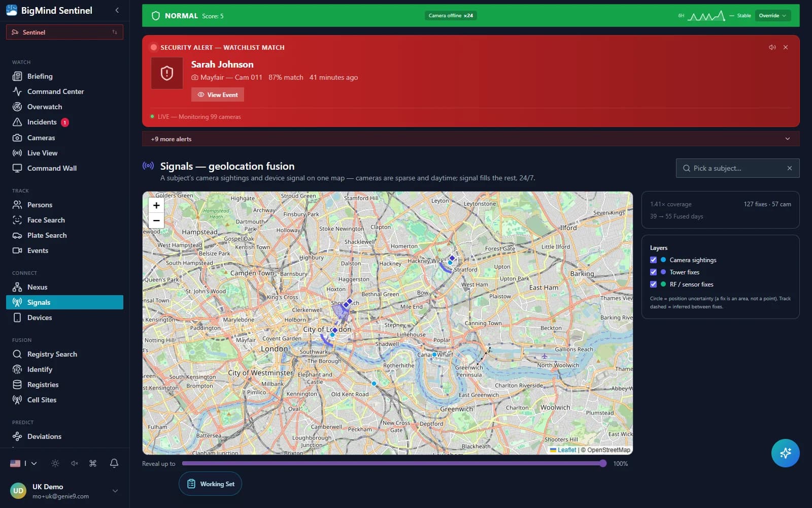This screenshot has height=508, width=812.
Task: Click the Persons icon in Track
Action: 17,205
